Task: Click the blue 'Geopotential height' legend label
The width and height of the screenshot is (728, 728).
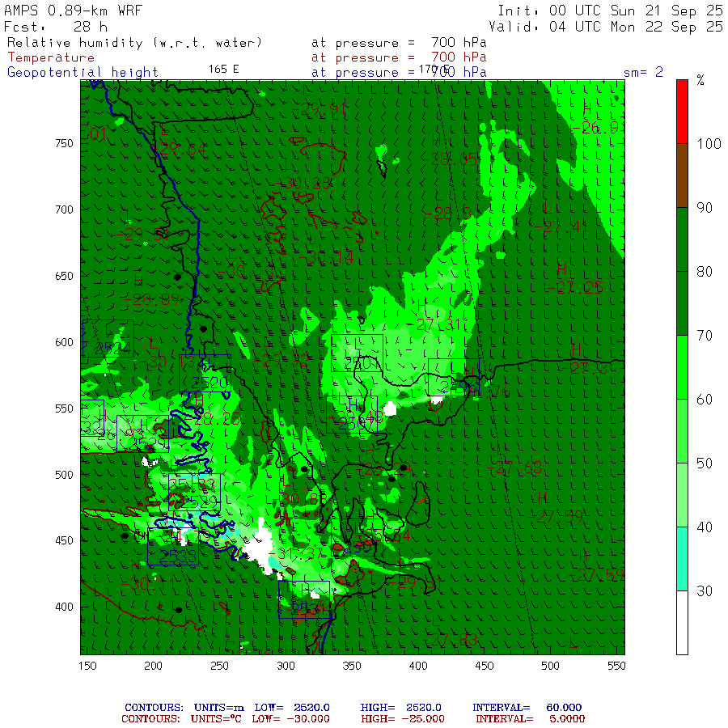Action: (83, 73)
